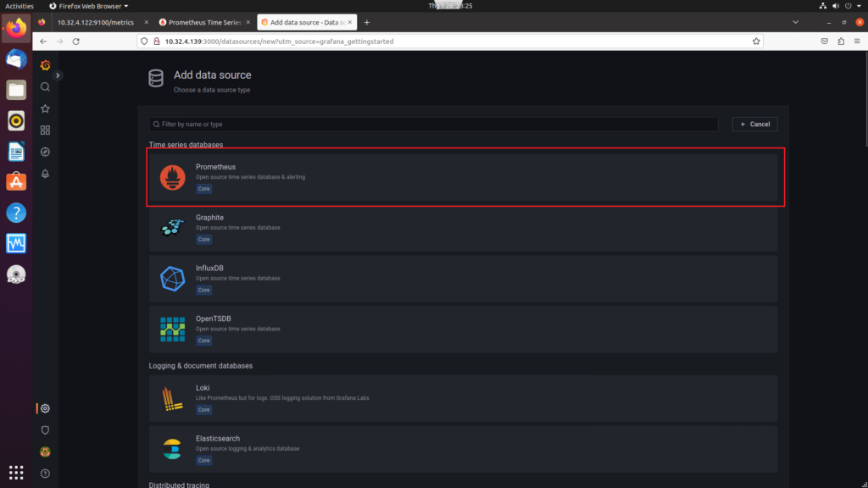This screenshot has width=868, height=488.
Task: Select the InfluxDB data source
Action: coord(463,278)
